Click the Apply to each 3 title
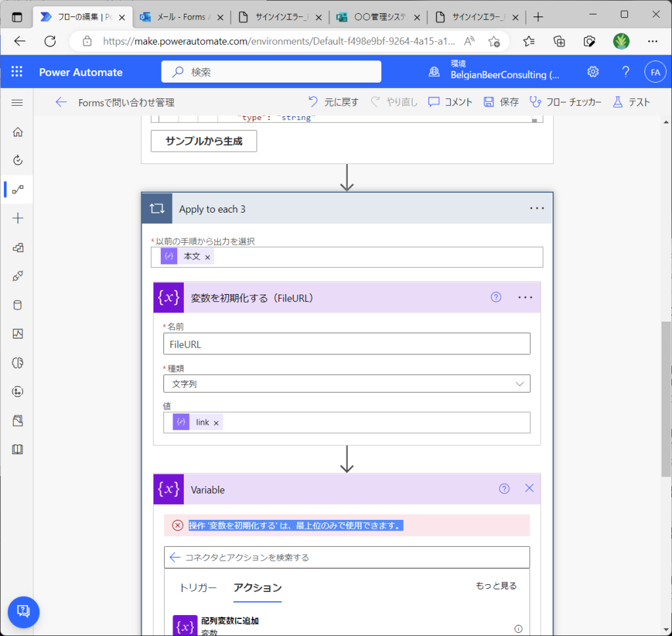This screenshot has width=672, height=636. (212, 209)
